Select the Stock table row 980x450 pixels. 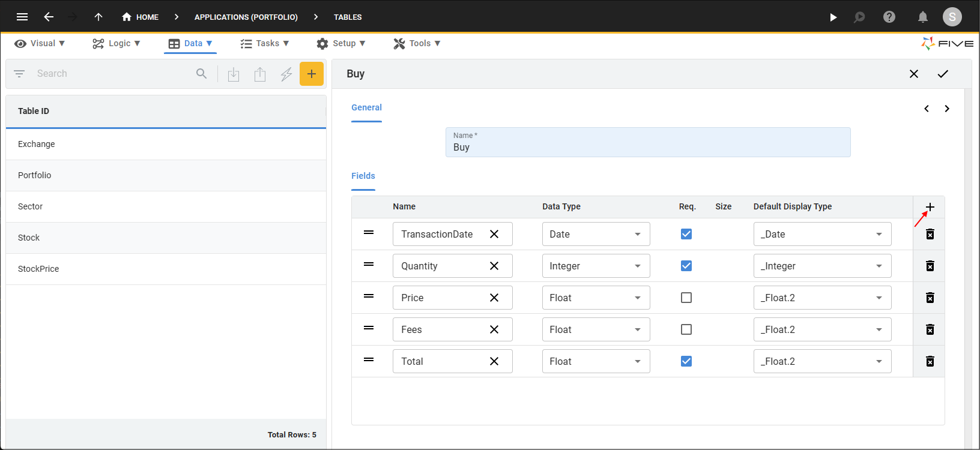click(166, 238)
